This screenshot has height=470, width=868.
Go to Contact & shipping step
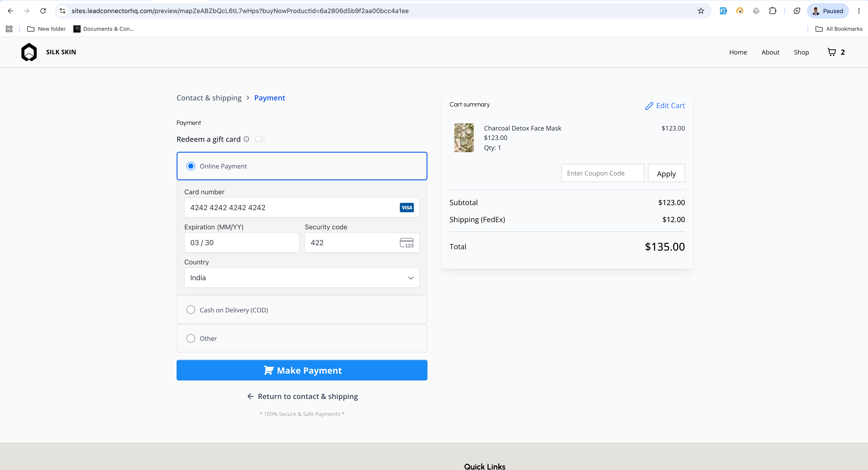coord(209,98)
